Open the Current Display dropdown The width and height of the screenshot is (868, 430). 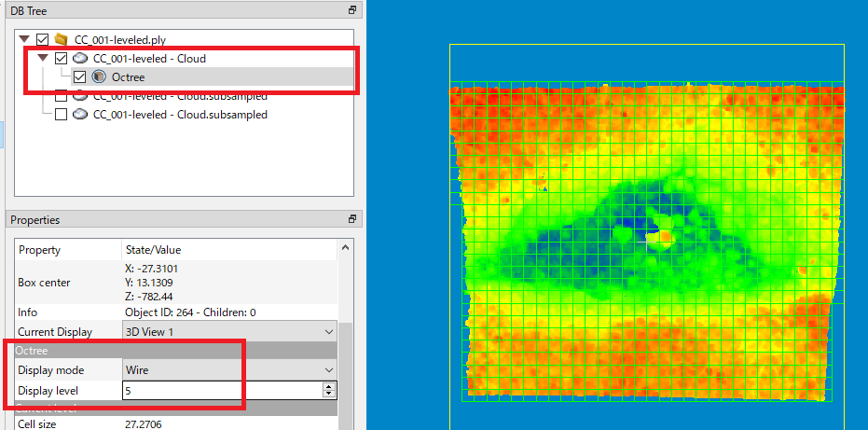[x=229, y=331]
